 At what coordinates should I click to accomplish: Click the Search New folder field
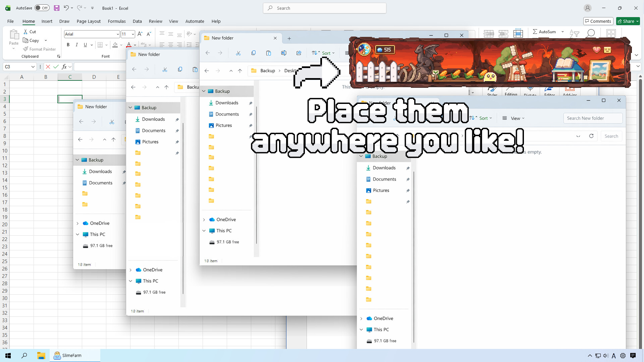[x=593, y=118]
